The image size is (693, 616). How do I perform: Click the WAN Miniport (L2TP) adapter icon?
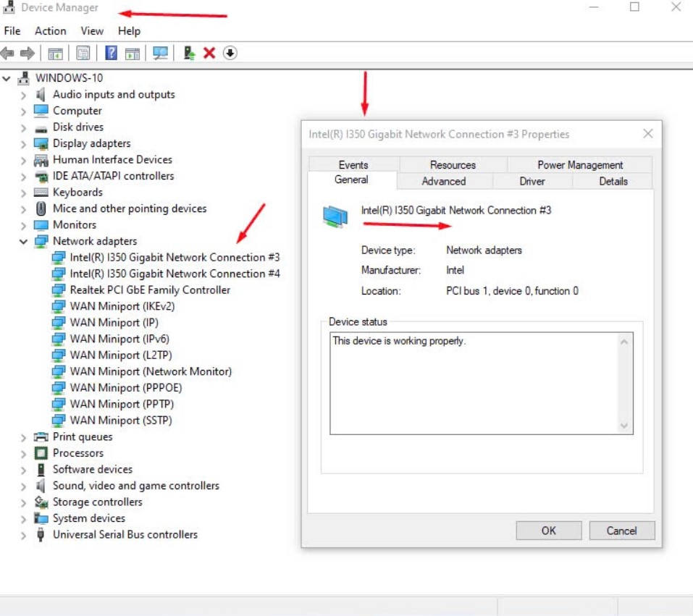[x=59, y=355]
